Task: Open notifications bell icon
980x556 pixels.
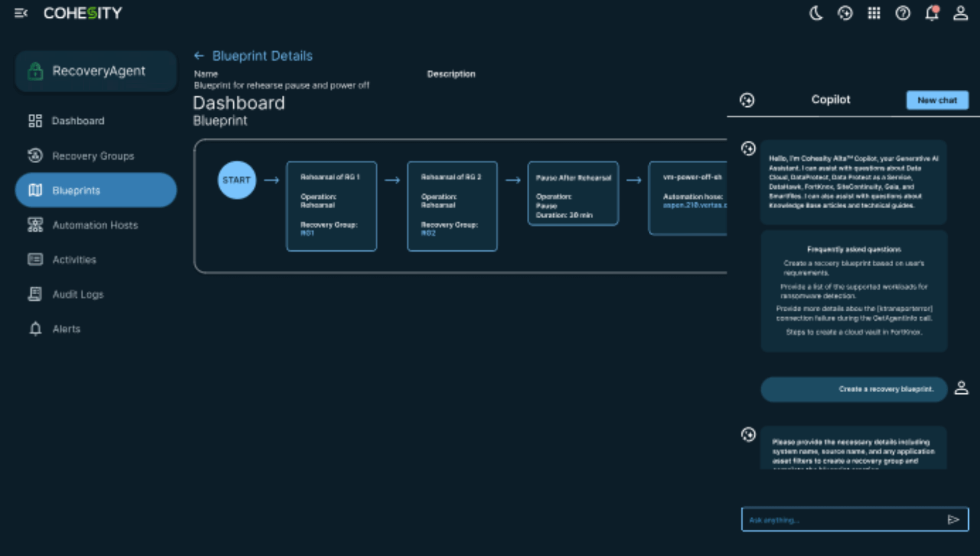Action: 932,13
